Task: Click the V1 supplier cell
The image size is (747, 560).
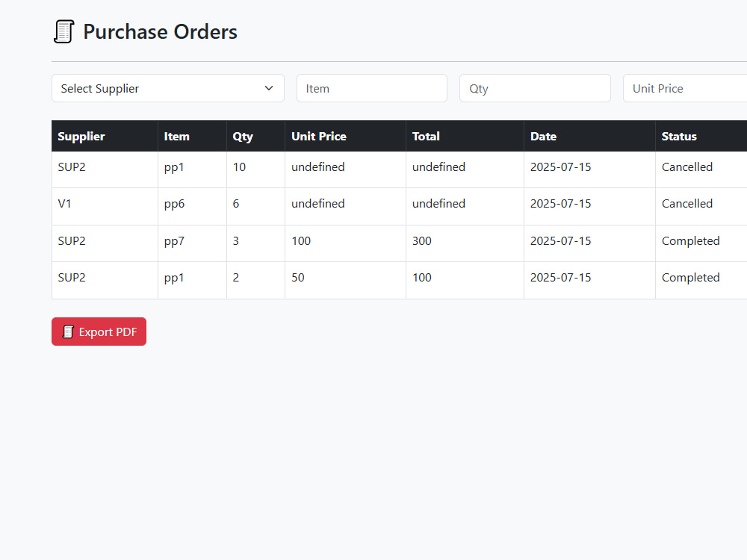Action: pyautogui.click(x=105, y=206)
